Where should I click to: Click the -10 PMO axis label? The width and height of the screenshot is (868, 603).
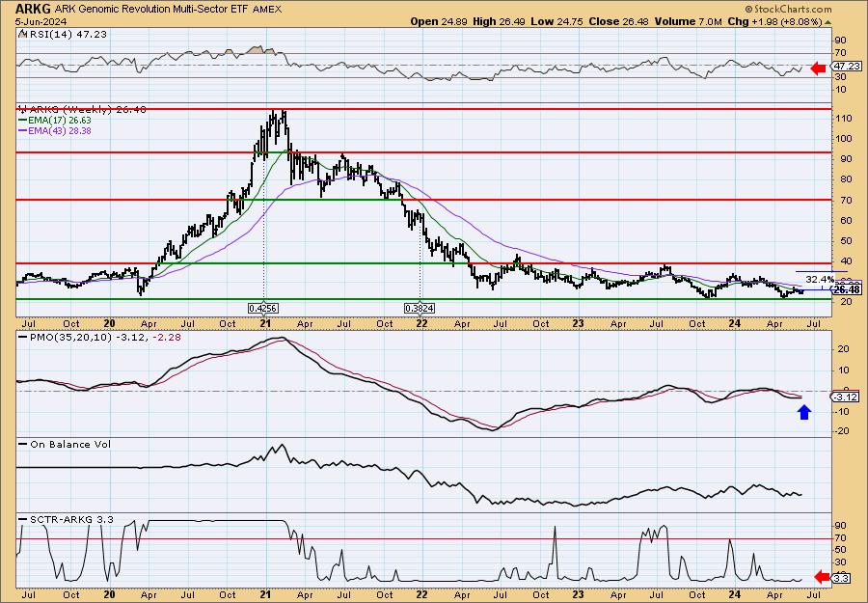(x=842, y=411)
